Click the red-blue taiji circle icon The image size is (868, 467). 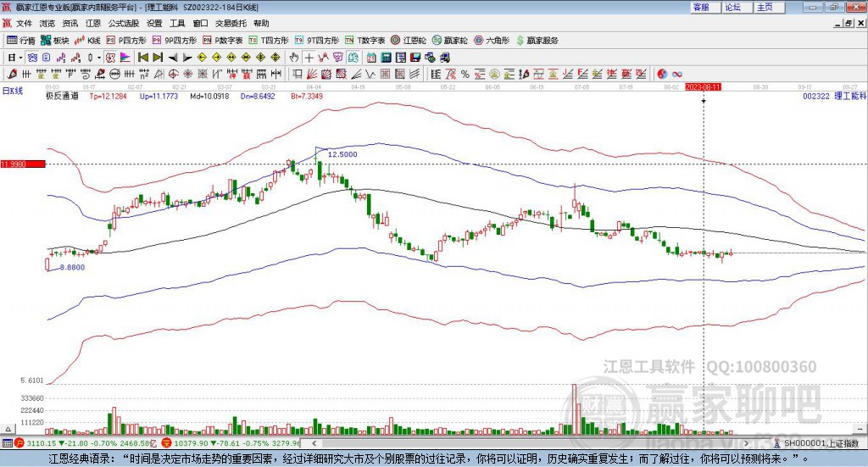pyautogui.click(x=662, y=74)
